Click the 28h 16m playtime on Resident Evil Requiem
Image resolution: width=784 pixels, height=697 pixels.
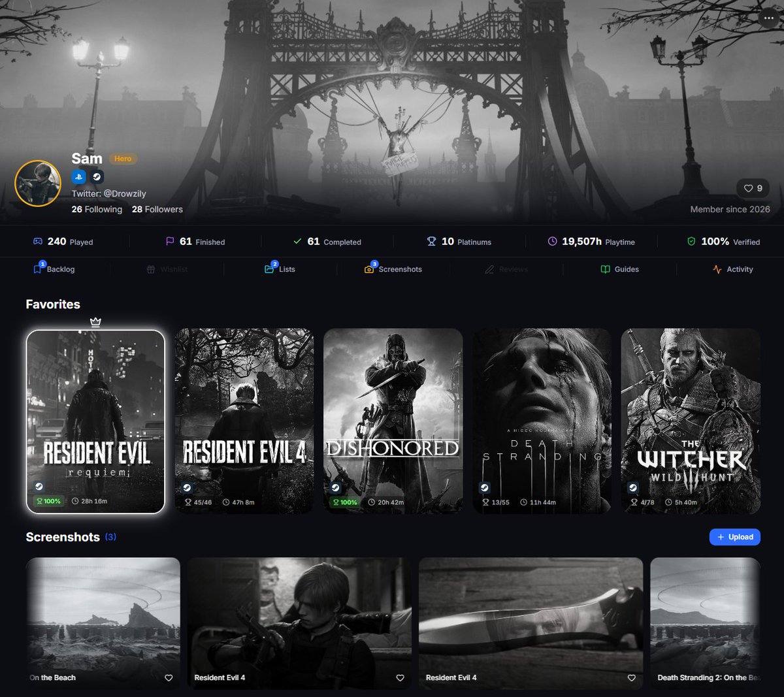coord(90,501)
